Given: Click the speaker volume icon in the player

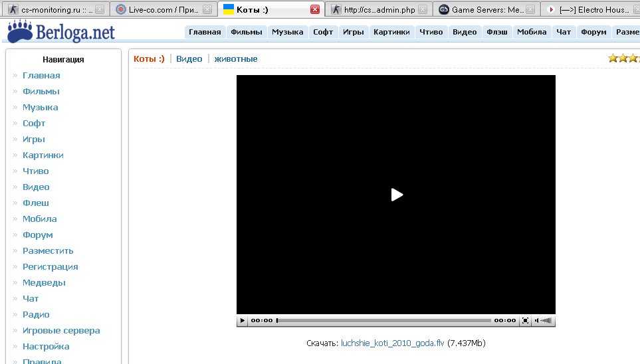Looking at the screenshot, I should (x=537, y=321).
